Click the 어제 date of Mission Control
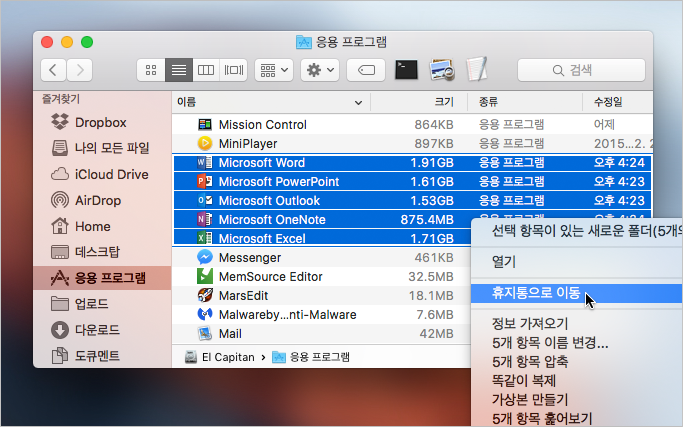Screen dimensions: 683x427 tap(604, 125)
